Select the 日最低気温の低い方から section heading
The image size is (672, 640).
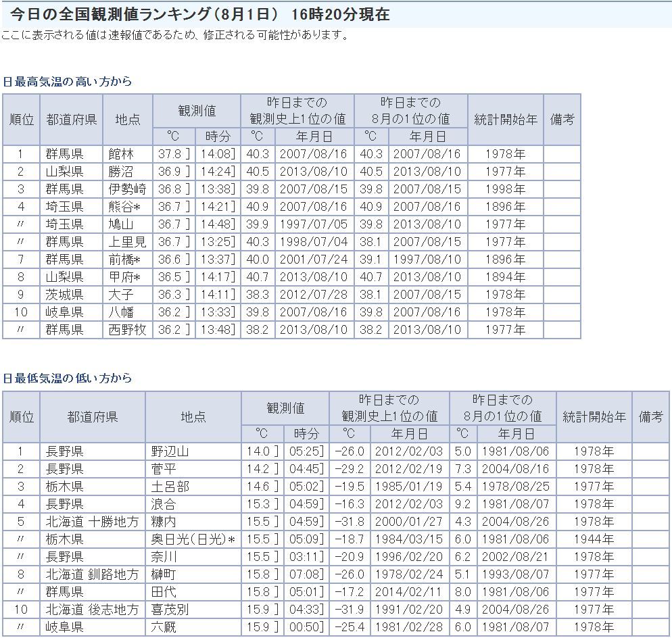(x=68, y=378)
